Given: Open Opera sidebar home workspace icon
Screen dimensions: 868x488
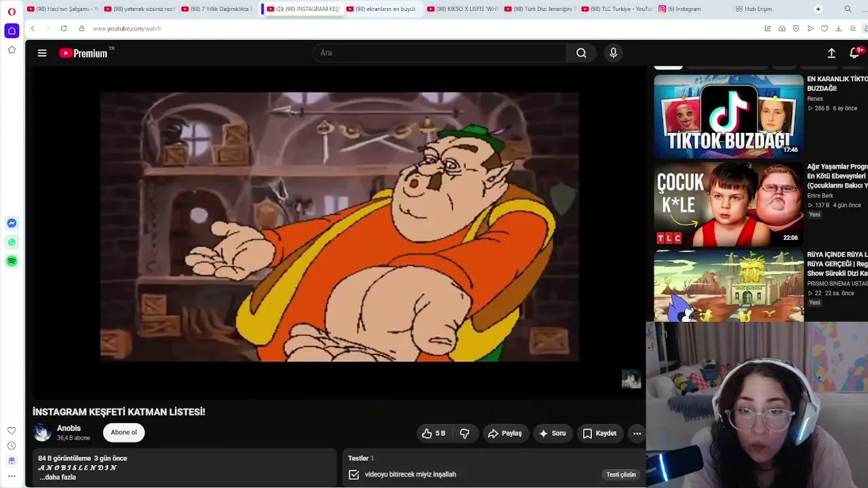Looking at the screenshot, I should [x=12, y=31].
